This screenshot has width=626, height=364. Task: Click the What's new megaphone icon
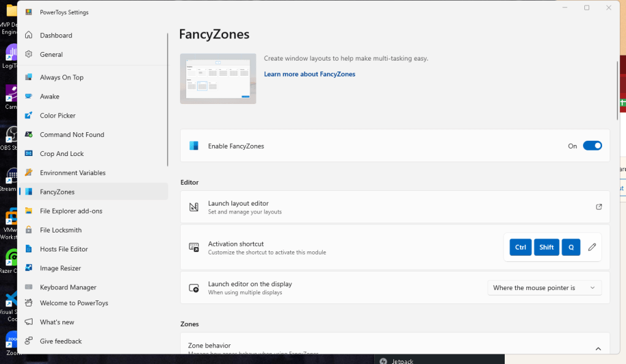tap(29, 322)
